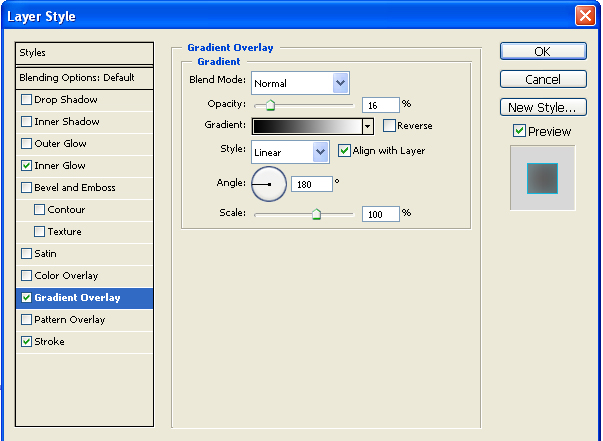603x441 pixels.
Task: Click the Angle dial control
Action: (x=268, y=183)
